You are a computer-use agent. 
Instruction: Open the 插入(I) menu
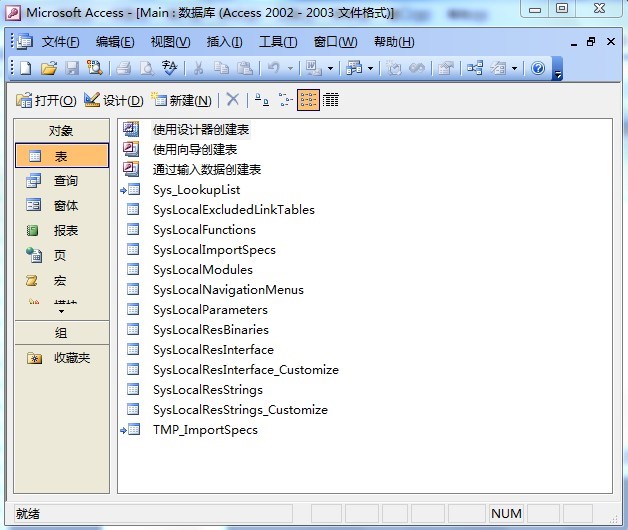224,42
